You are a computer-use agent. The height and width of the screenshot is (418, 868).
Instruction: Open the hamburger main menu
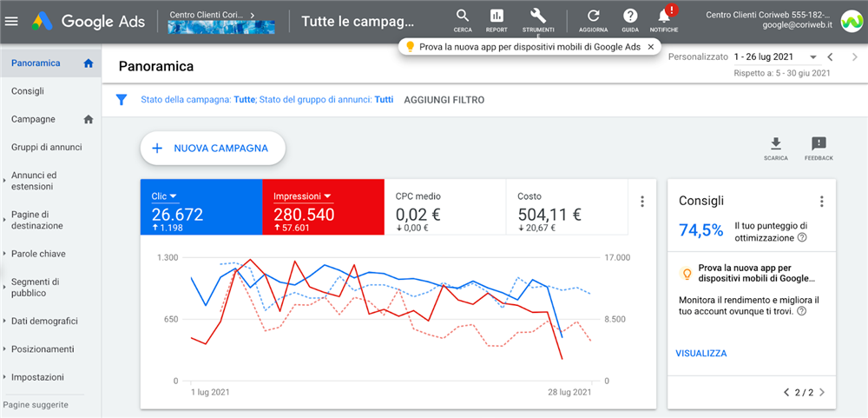(11, 22)
